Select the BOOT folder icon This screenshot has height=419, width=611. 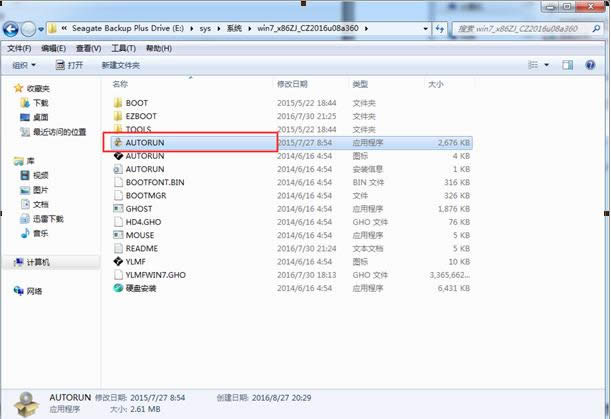point(118,103)
